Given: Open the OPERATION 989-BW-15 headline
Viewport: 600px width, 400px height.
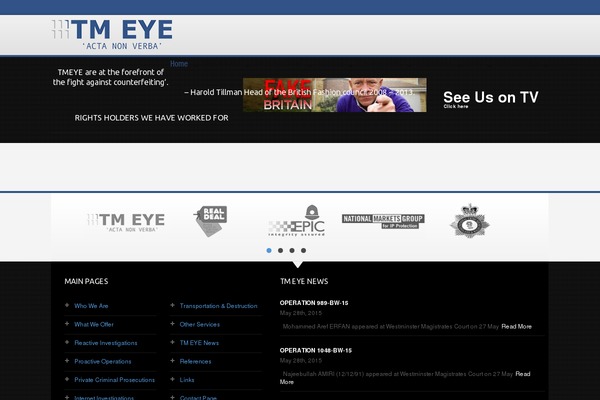Looking at the screenshot, I should 314,303.
